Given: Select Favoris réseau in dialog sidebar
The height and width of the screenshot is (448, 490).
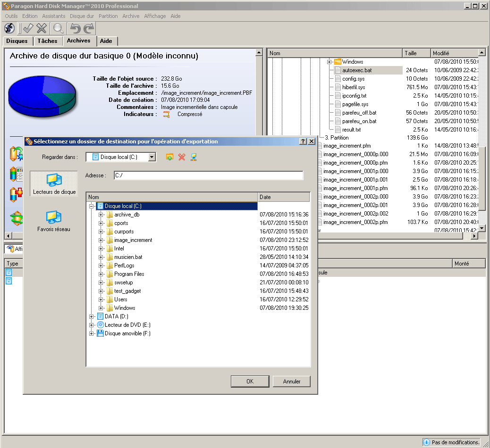Looking at the screenshot, I should (54, 221).
